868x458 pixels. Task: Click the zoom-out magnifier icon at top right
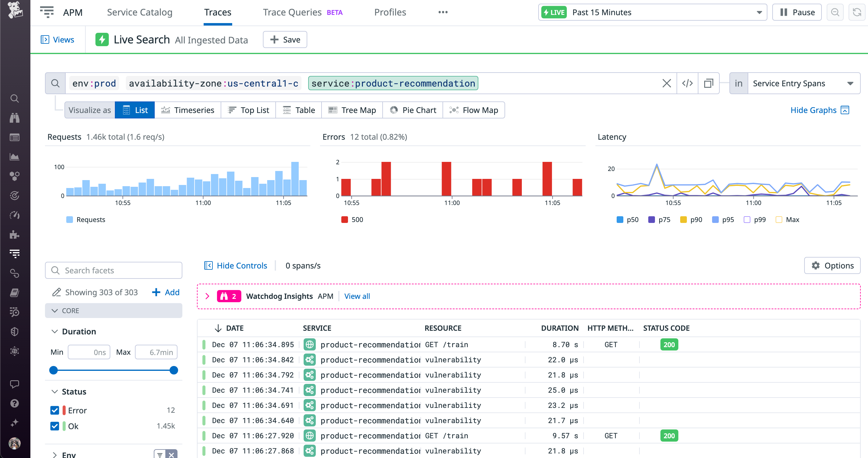(835, 12)
